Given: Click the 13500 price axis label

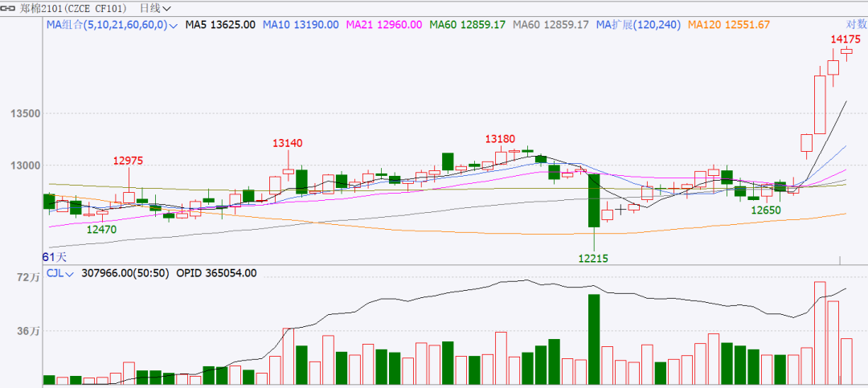Looking at the screenshot, I should tap(26, 113).
